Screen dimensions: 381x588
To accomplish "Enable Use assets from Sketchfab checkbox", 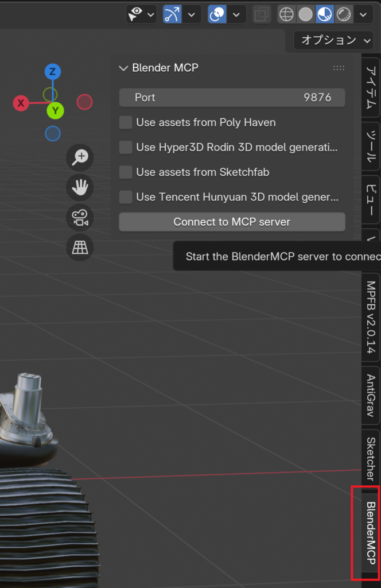I will pos(126,172).
